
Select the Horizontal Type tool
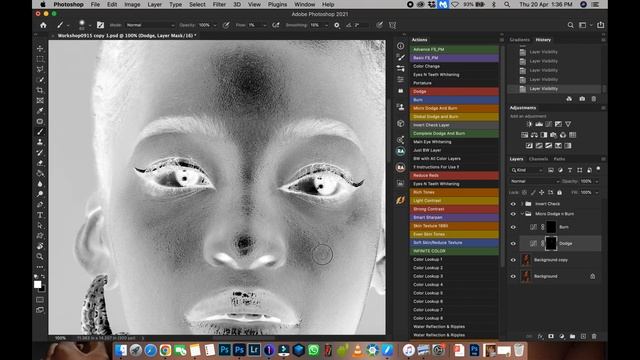click(40, 215)
